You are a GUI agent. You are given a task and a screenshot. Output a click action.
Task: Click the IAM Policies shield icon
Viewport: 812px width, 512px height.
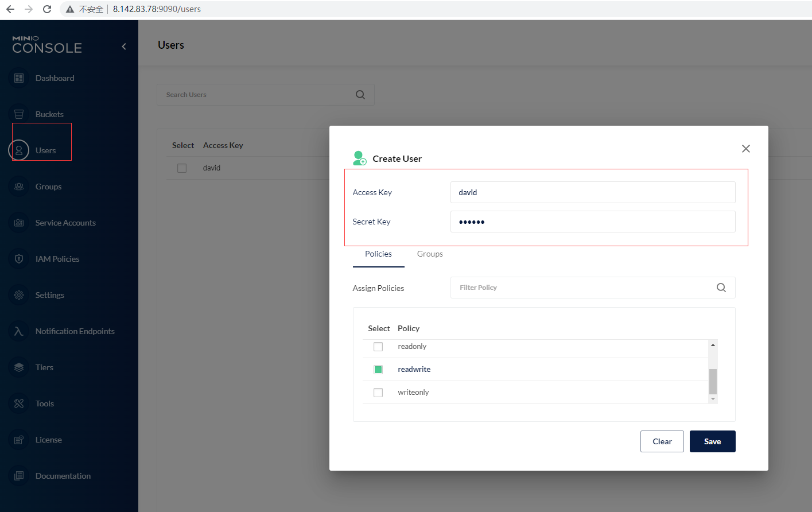coord(19,259)
